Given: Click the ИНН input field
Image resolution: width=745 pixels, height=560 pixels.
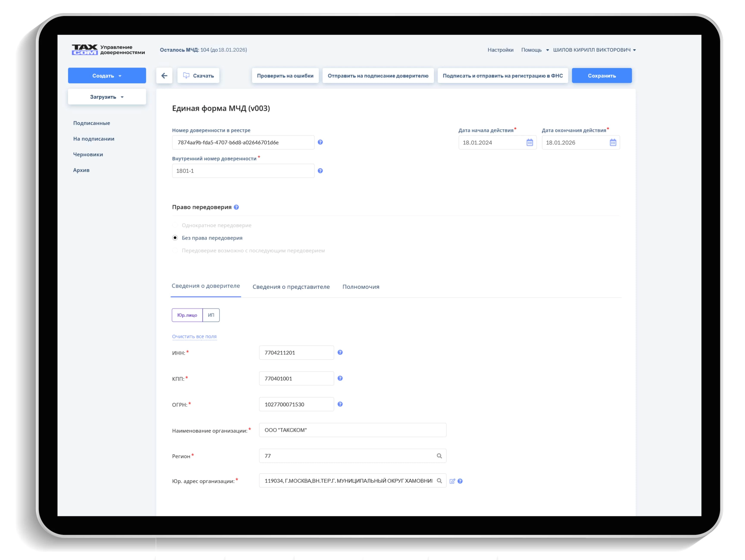Looking at the screenshot, I should 296,353.
